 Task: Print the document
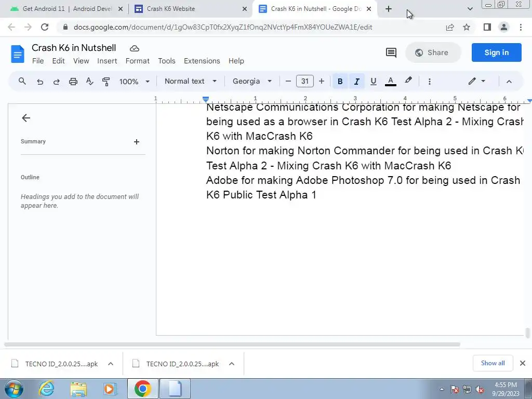tap(73, 82)
